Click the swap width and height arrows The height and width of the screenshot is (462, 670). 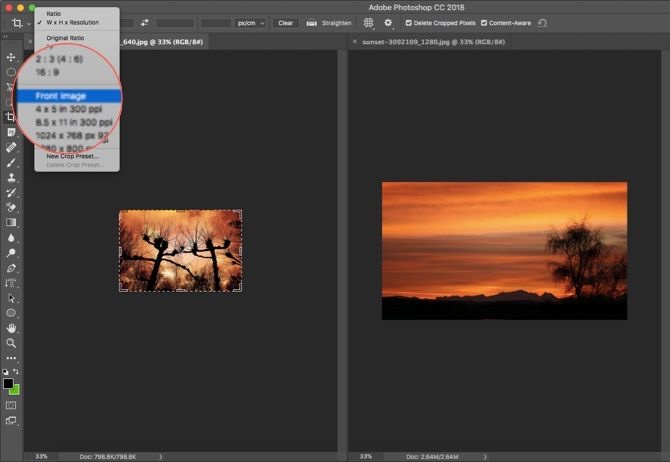(x=144, y=22)
